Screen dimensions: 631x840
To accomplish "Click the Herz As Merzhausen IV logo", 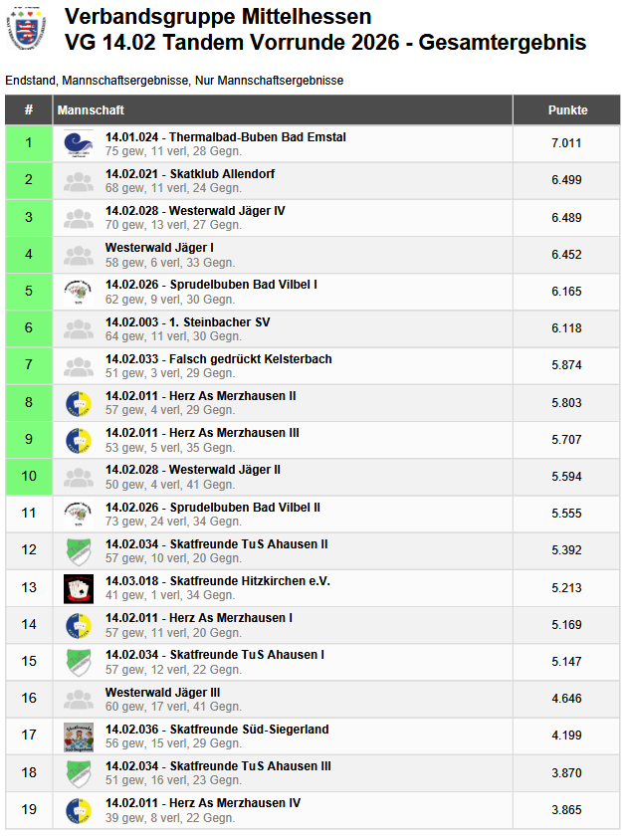I will tap(79, 810).
